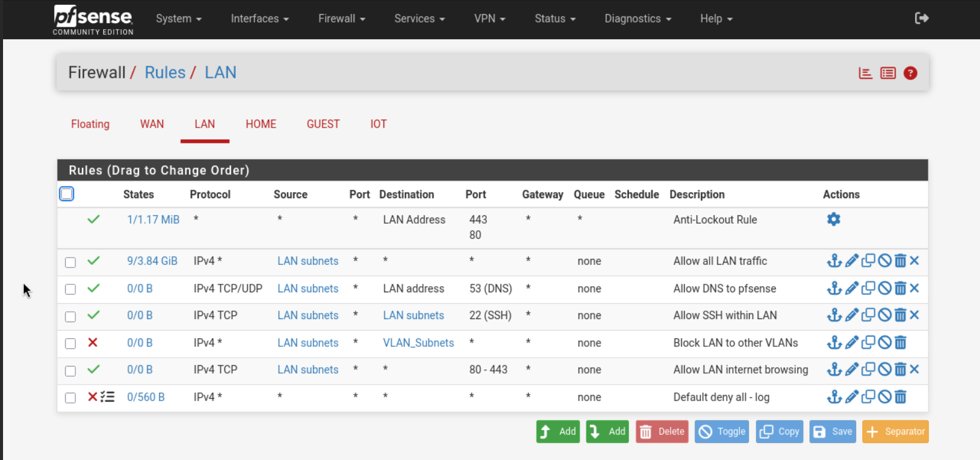The image size is (980, 460).
Task: Click gear icon on Anti-Lockout Rule
Action: [834, 219]
